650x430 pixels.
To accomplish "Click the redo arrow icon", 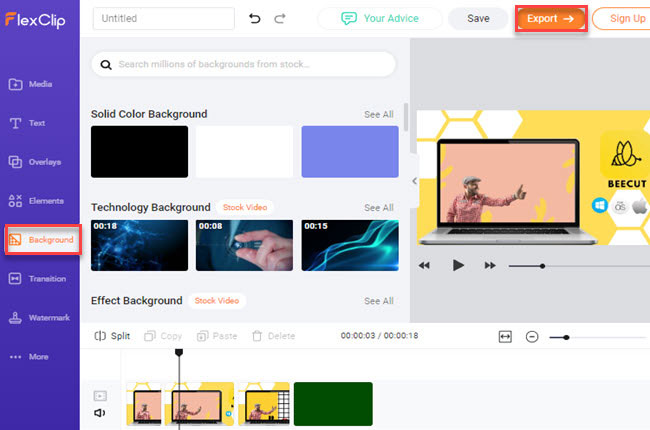I will pyautogui.click(x=280, y=18).
